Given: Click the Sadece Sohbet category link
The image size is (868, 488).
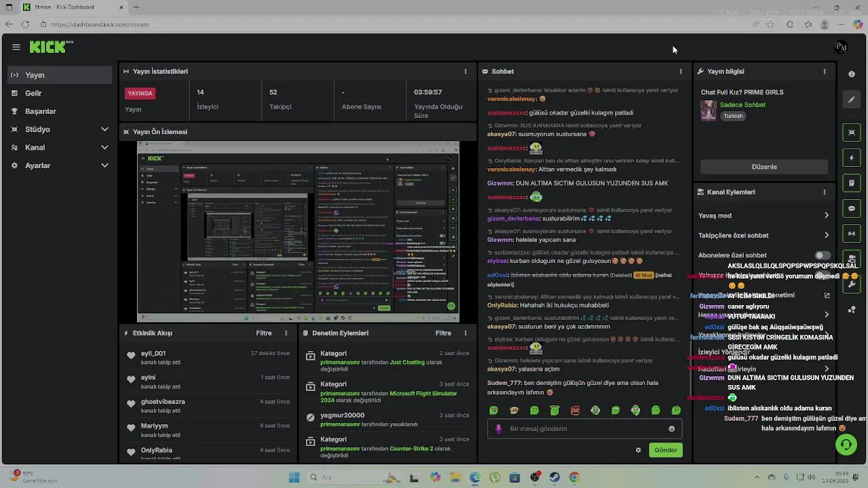Looking at the screenshot, I should point(743,105).
